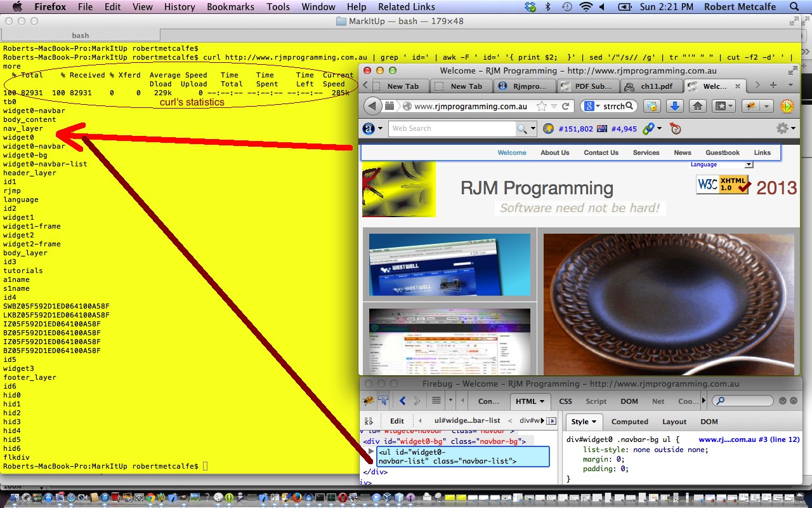Open the Alexa logo dropdown arrow
Screen dimensions: 812x508
tap(380, 128)
